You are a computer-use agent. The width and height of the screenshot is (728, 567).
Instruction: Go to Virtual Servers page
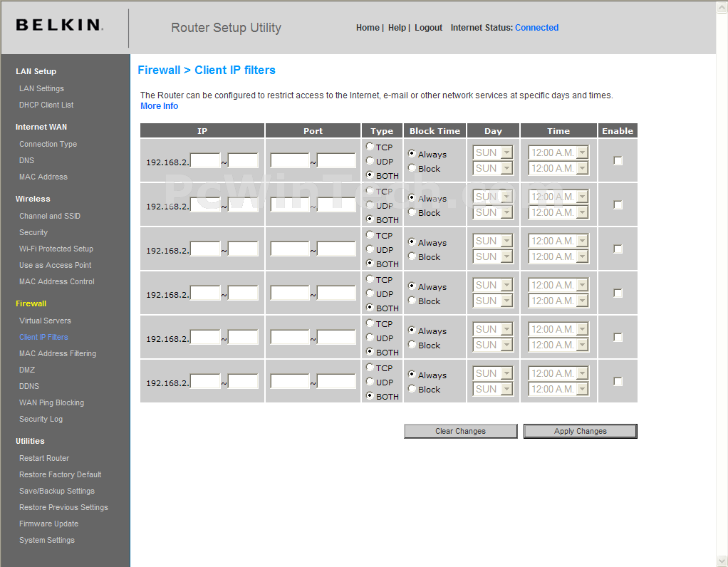(45, 321)
